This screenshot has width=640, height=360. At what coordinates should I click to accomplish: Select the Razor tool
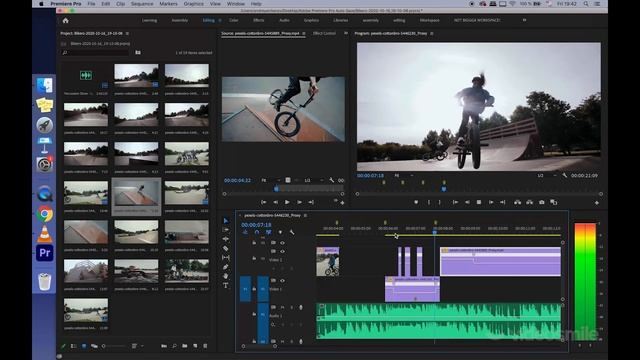(226, 248)
